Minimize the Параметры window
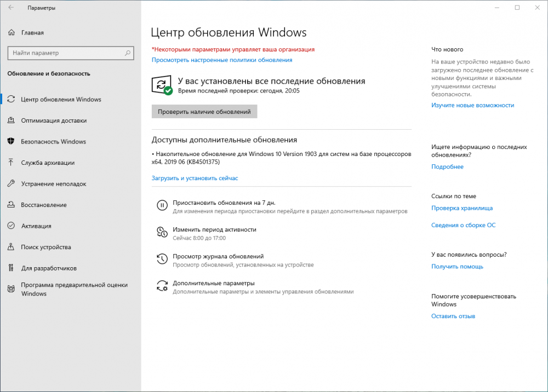The height and width of the screenshot is (392, 548). coord(497,8)
